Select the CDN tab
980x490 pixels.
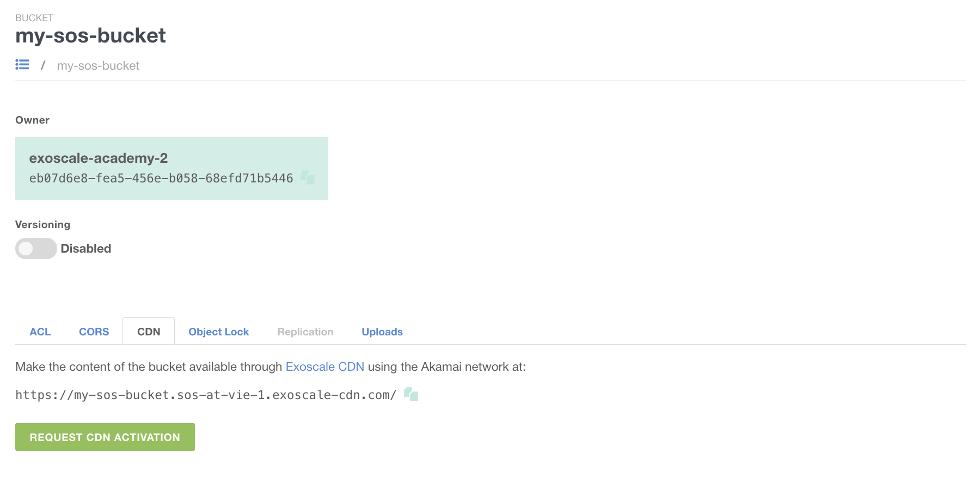tap(149, 332)
